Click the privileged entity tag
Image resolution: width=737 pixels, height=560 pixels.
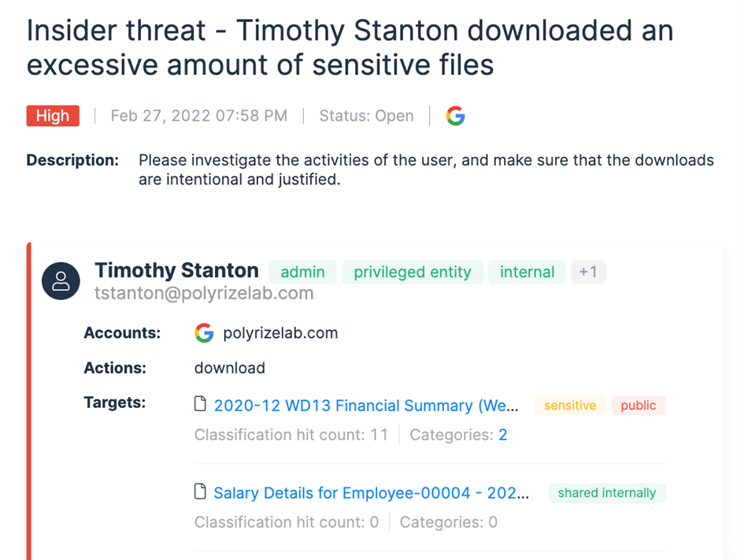[412, 272]
